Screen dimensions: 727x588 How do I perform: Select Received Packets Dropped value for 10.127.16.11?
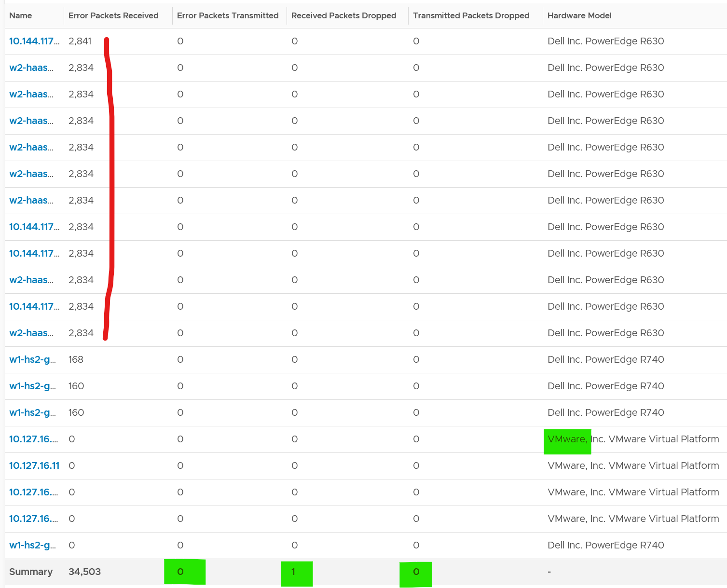pos(295,465)
